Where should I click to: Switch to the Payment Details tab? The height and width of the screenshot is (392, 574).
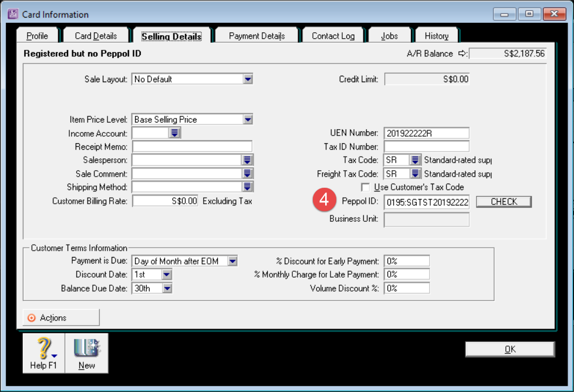tap(256, 36)
